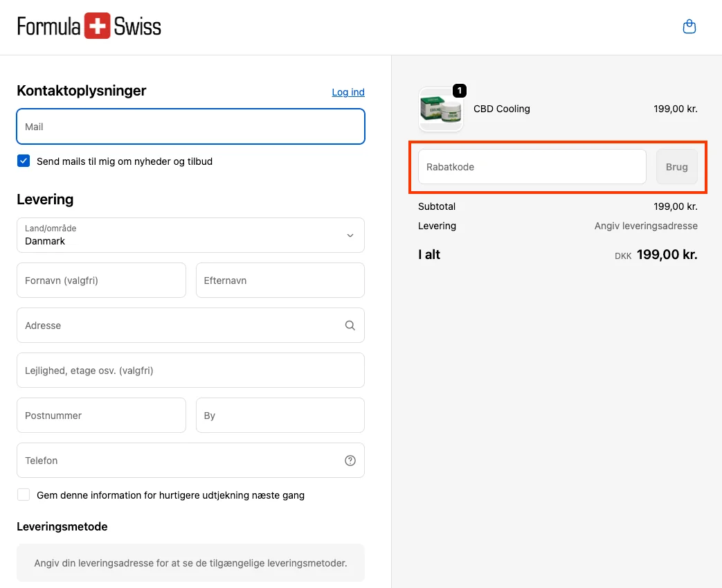Viewport: 722px width, 588px height.
Task: Click the quantity badge on product image
Action: [x=460, y=91]
